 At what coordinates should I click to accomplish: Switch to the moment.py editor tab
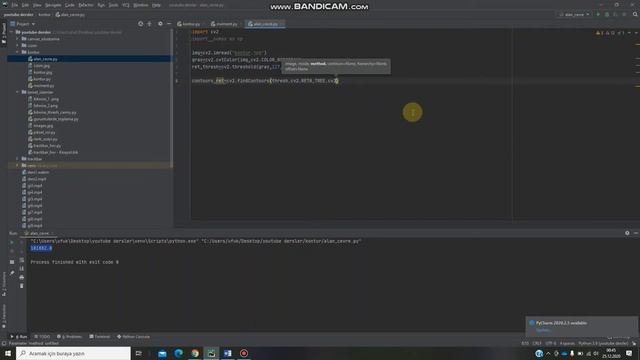click(224, 24)
